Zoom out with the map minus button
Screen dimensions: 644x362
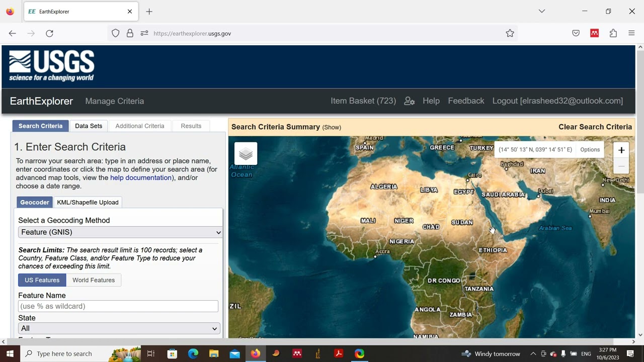click(621, 166)
